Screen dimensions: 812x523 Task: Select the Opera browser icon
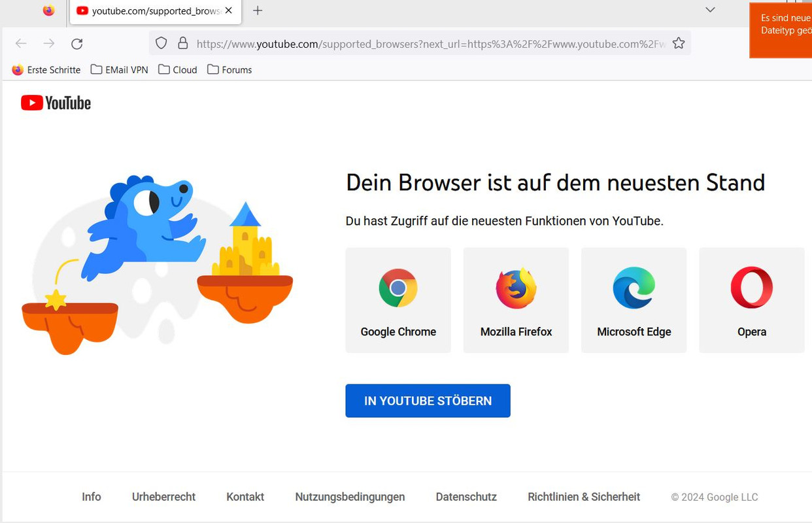pyautogui.click(x=752, y=288)
